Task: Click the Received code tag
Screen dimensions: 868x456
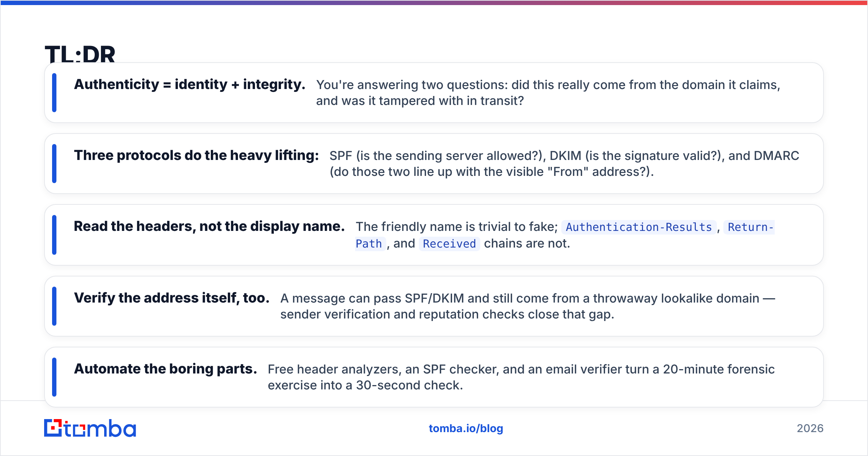Action: 449,244
